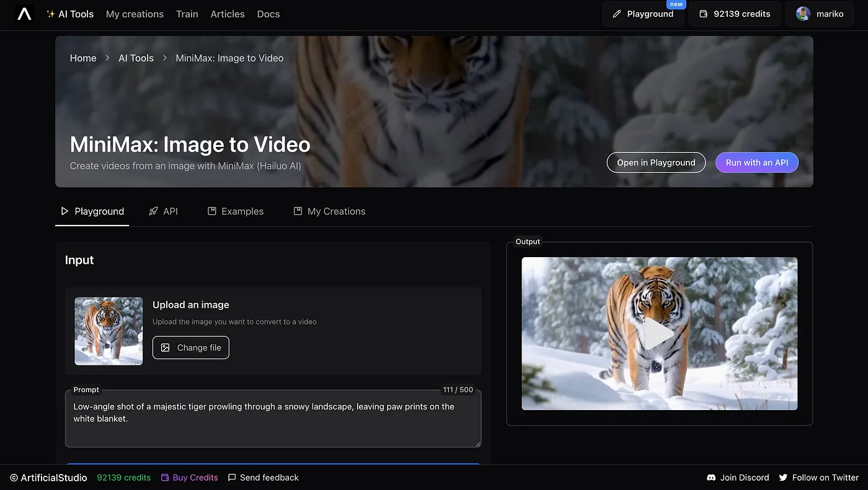Select the Playground tab

click(x=92, y=211)
